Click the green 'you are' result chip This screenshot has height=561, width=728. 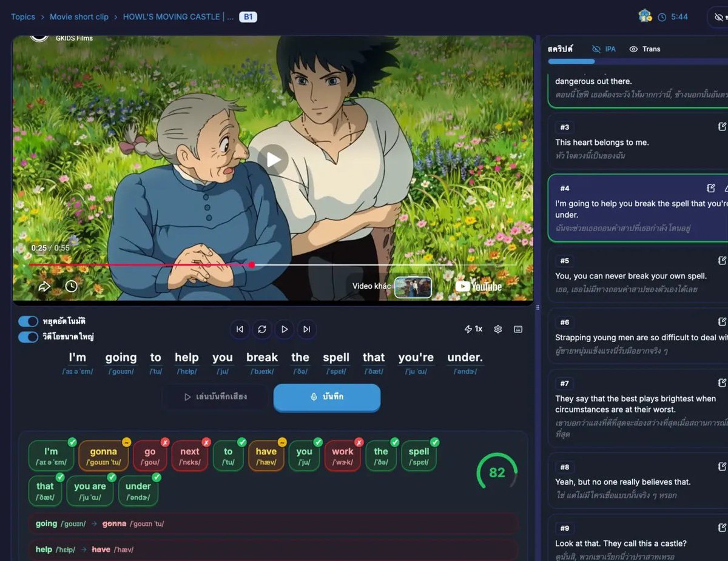90,491
